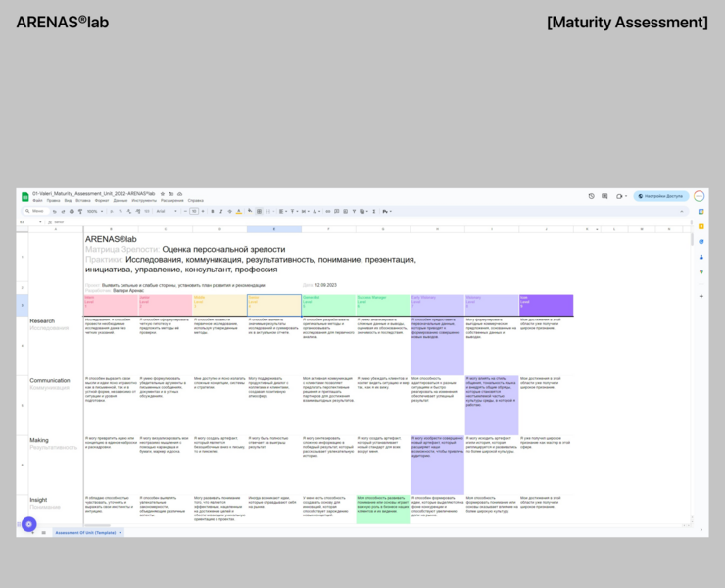Click the bold formatting icon
This screenshot has width=725, height=588.
(x=212, y=211)
